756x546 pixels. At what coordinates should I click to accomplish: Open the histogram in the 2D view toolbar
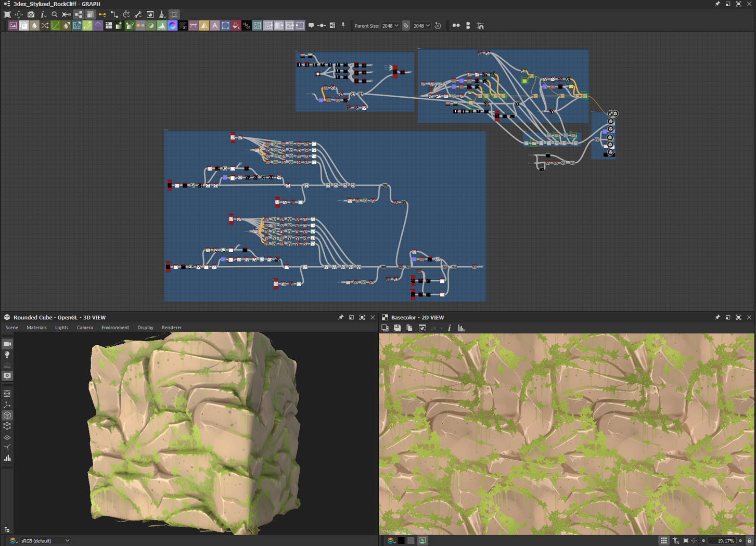[461, 328]
